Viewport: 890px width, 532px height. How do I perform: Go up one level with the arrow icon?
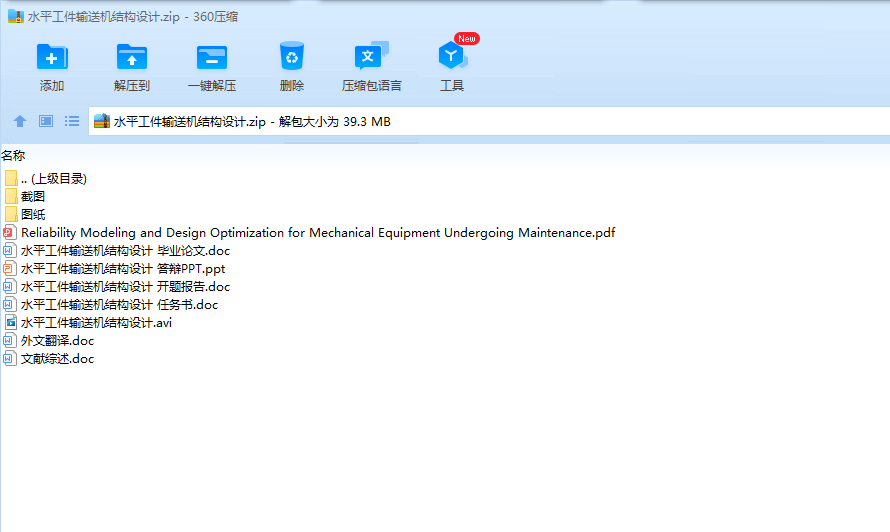pos(20,121)
